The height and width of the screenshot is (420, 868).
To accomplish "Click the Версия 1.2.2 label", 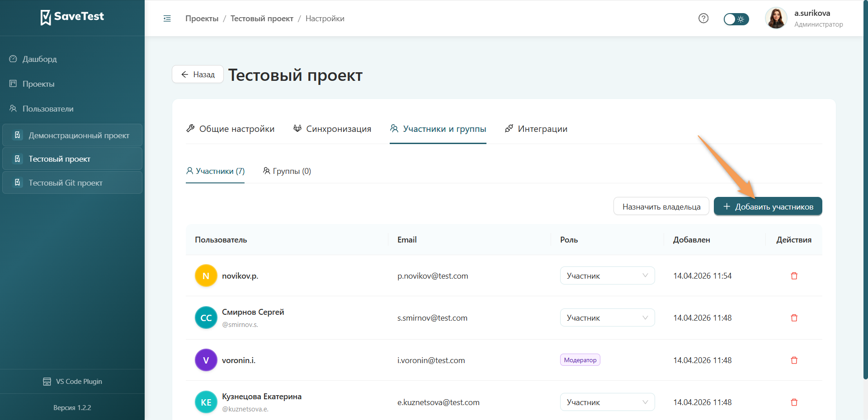I will 72,408.
